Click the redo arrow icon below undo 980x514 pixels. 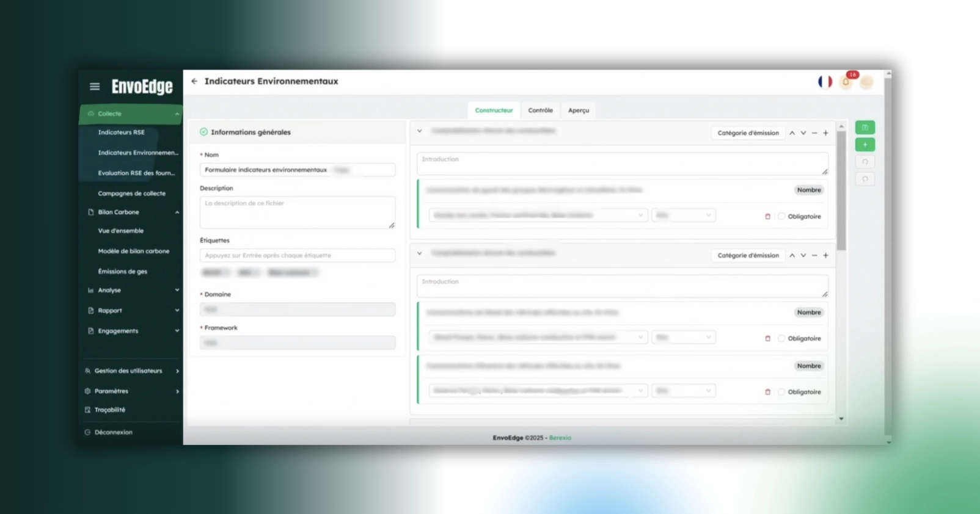865,179
